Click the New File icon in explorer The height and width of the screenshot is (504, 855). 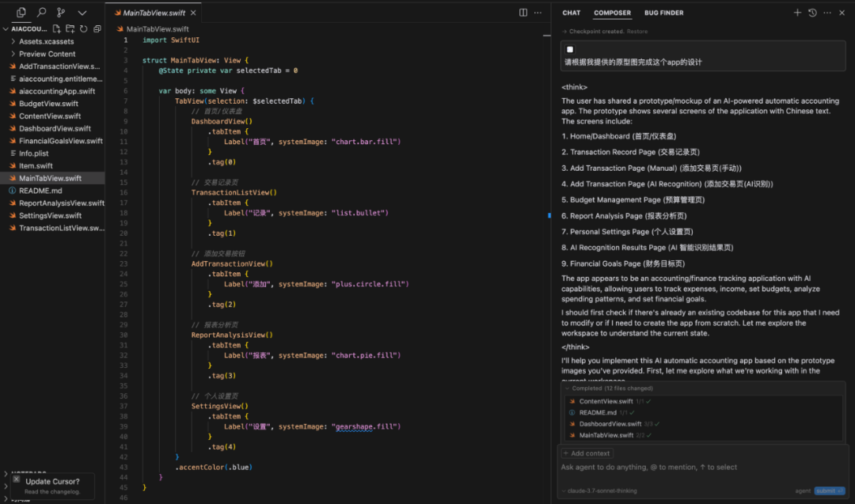(58, 28)
